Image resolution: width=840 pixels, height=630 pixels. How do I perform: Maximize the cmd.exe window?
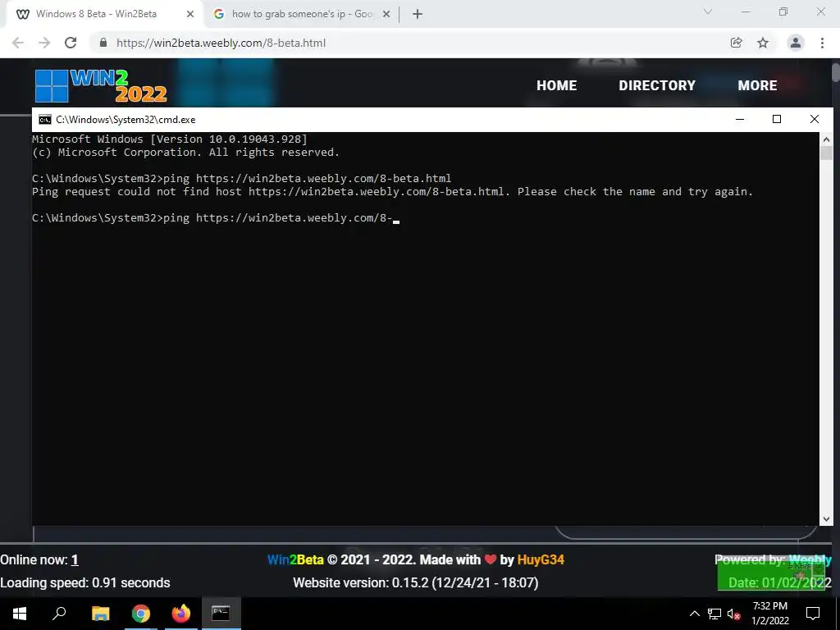coord(777,119)
